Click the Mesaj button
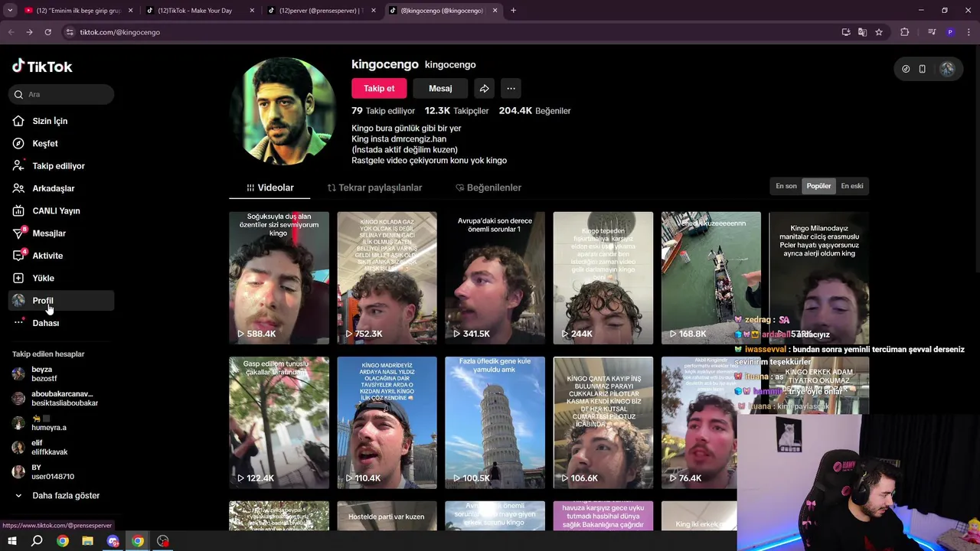The width and height of the screenshot is (980, 551). [x=440, y=88]
